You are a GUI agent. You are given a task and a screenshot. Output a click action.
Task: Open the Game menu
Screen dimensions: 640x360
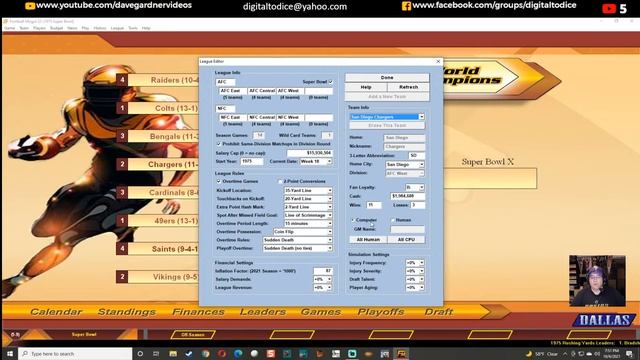pos(9,28)
